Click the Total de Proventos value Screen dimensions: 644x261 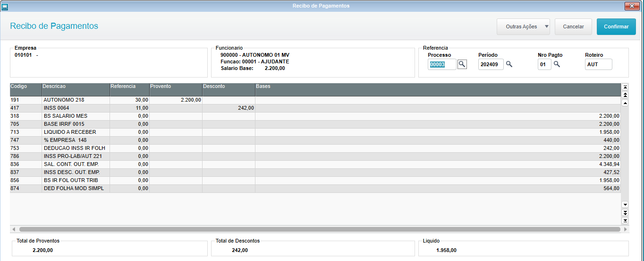pos(42,250)
